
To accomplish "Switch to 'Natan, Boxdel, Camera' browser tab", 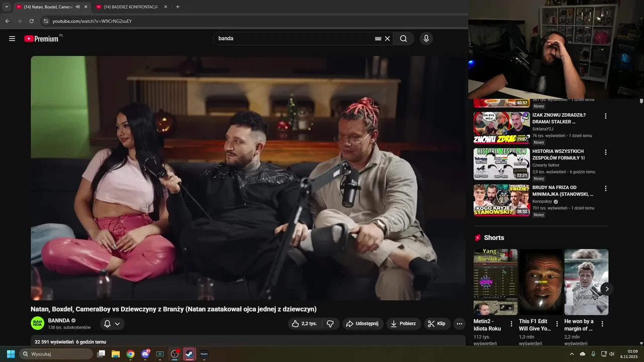I will 48,7.
